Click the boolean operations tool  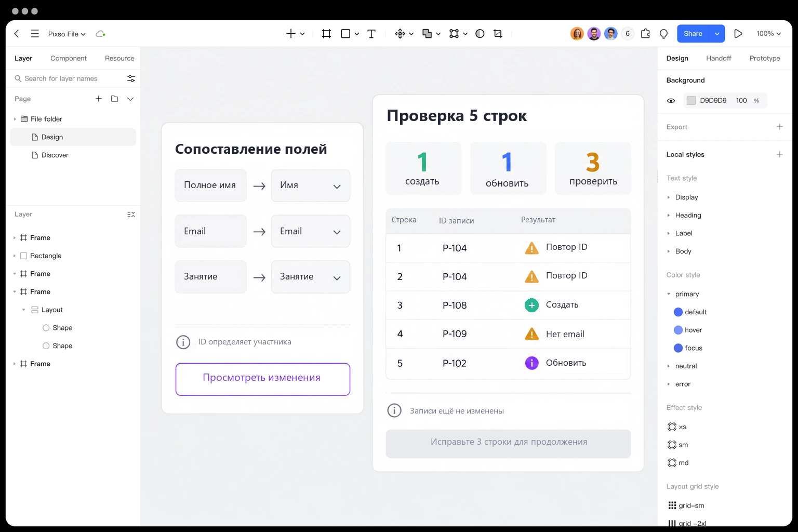427,34
